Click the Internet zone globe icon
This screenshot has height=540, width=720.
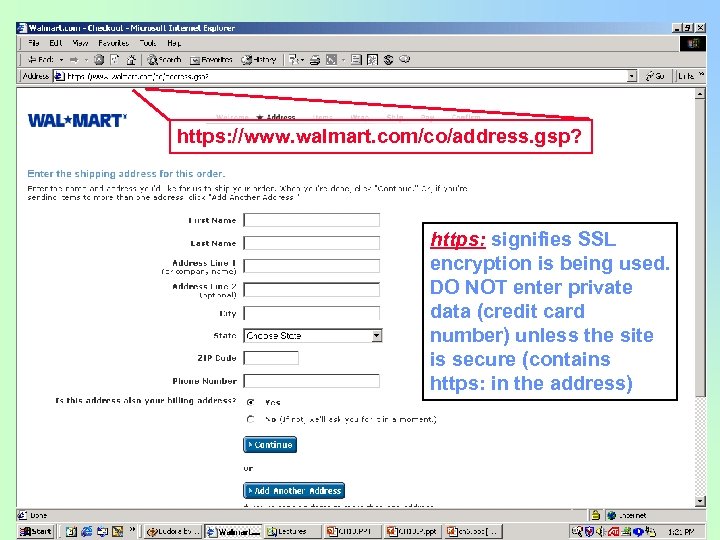pyautogui.click(x=611, y=515)
